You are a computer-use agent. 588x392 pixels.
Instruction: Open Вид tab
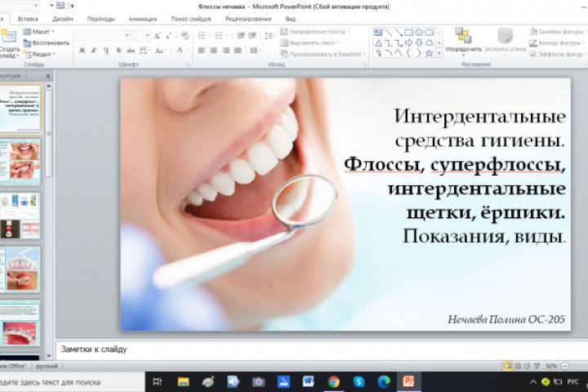click(x=291, y=19)
